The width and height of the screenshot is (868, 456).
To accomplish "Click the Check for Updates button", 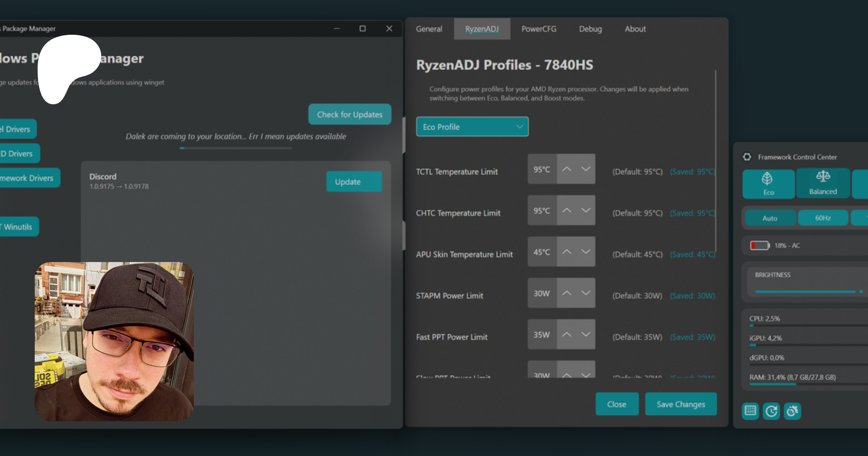I will tap(350, 114).
